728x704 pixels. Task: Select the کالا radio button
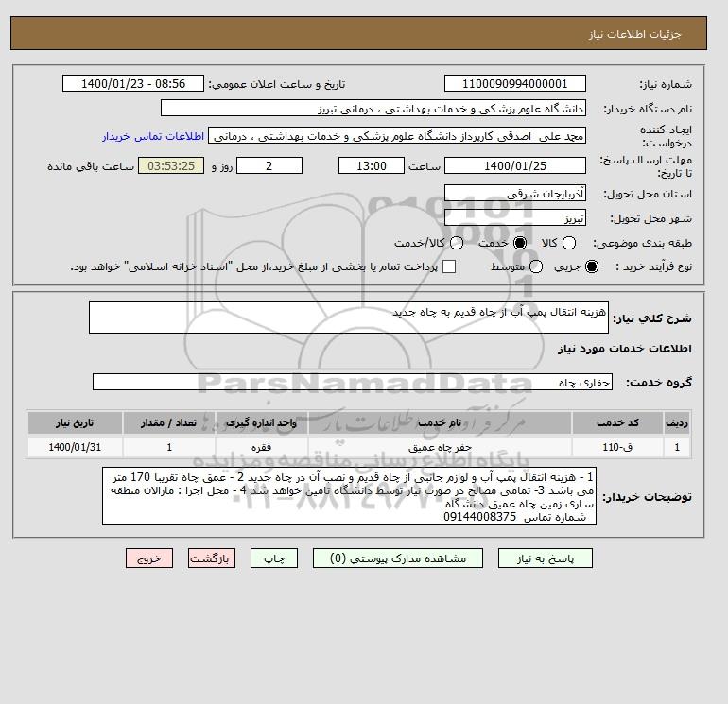(569, 243)
